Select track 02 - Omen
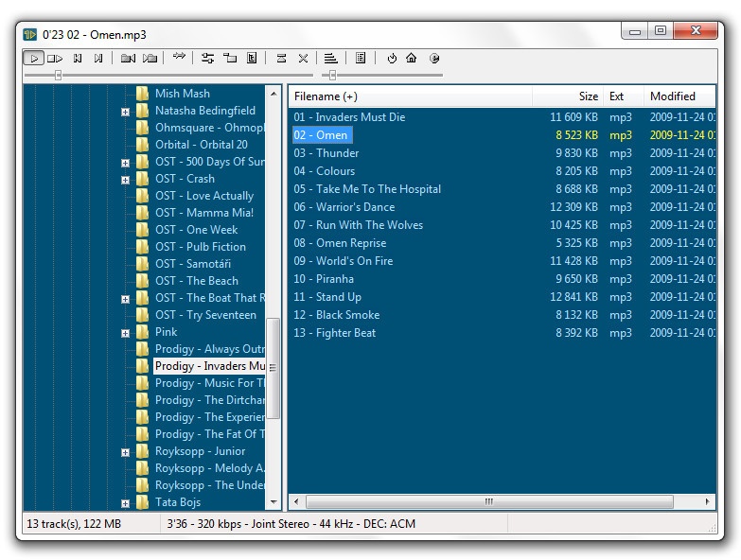741x560 pixels. pos(322,135)
